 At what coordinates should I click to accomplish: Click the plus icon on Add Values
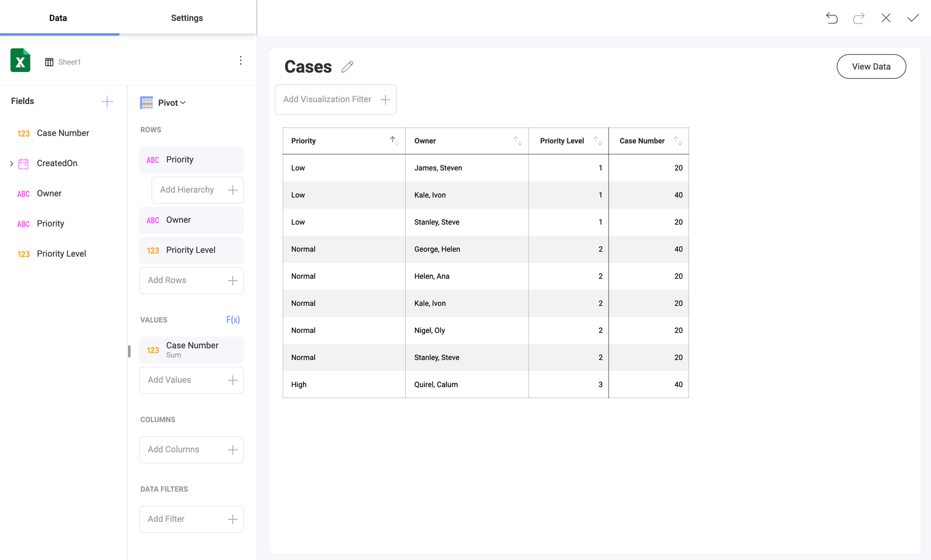point(233,380)
